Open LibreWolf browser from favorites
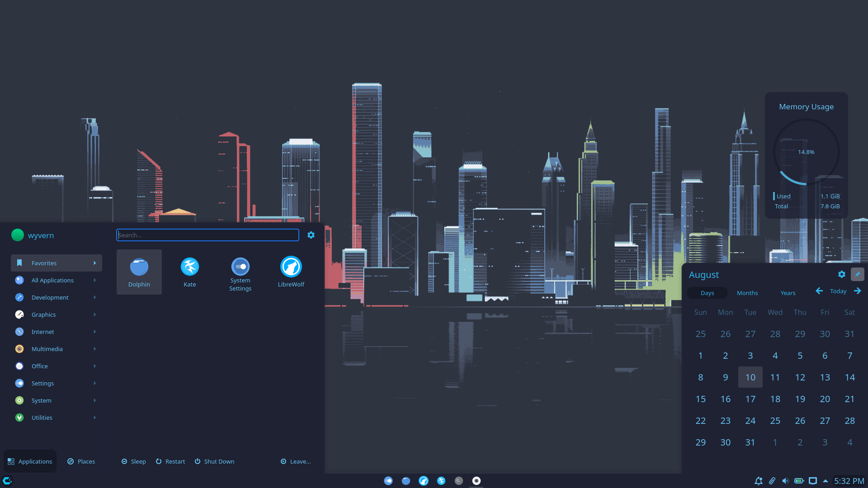 click(x=291, y=272)
